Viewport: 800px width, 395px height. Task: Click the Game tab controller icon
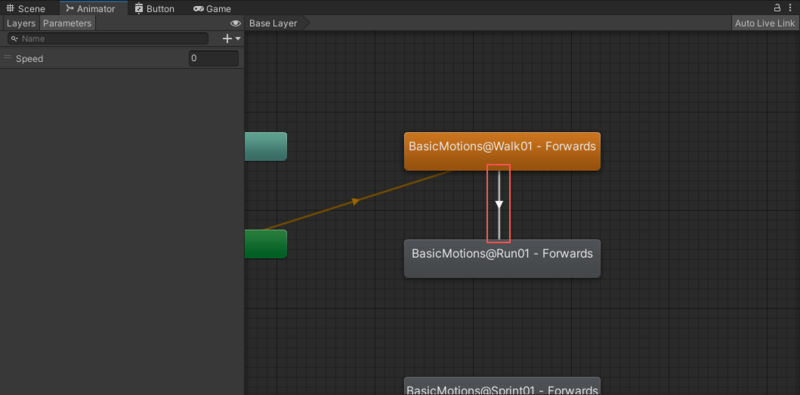(198, 9)
